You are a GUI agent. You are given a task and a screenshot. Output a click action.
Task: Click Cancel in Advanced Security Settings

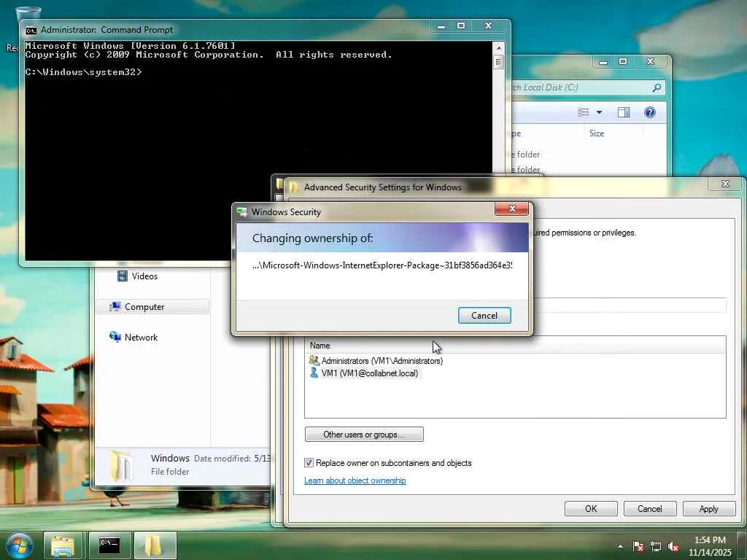pyautogui.click(x=650, y=508)
